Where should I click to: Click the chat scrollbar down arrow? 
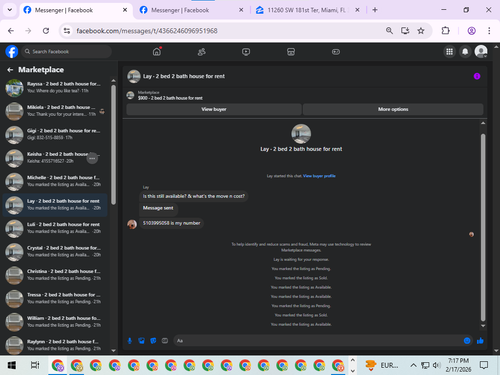click(483, 326)
